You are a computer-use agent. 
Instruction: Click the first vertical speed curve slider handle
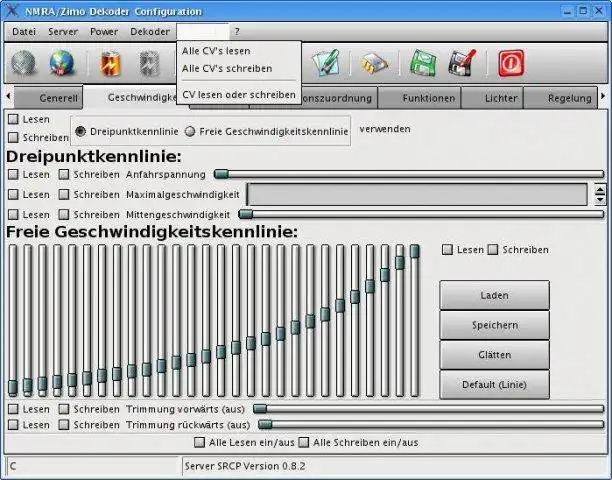coord(13,387)
